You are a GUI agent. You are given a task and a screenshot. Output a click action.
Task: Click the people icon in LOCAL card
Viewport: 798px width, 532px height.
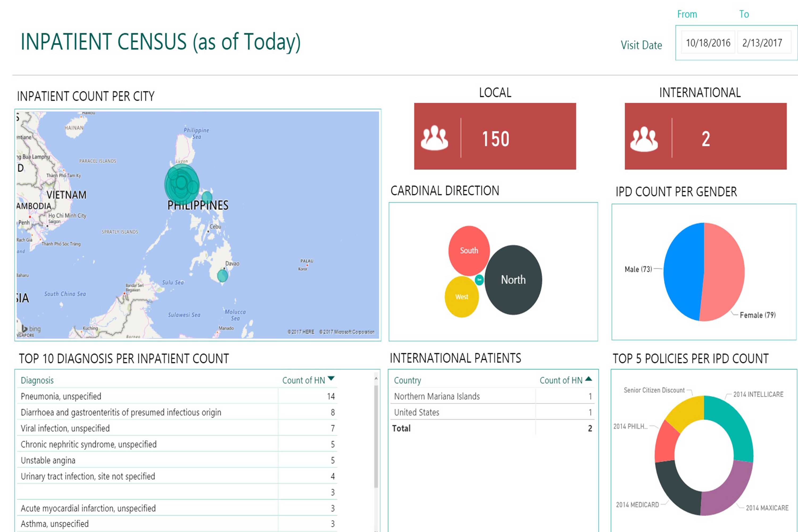(434, 138)
